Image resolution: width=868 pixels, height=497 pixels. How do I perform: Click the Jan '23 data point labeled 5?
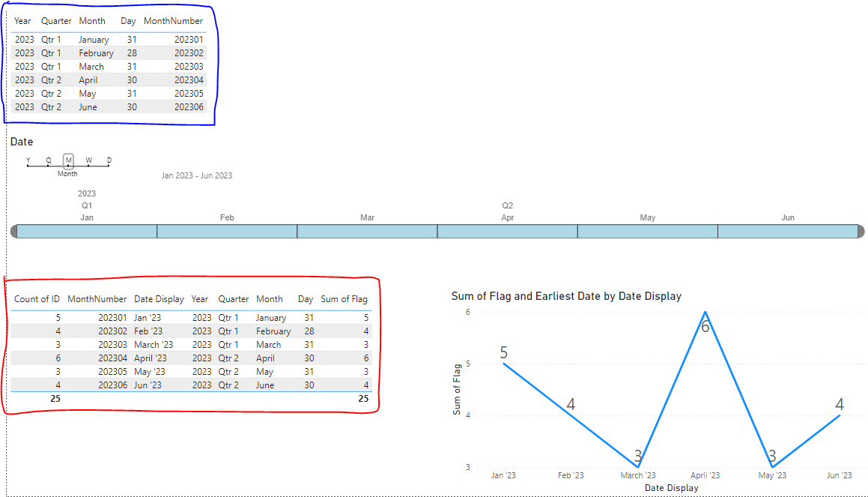click(504, 364)
